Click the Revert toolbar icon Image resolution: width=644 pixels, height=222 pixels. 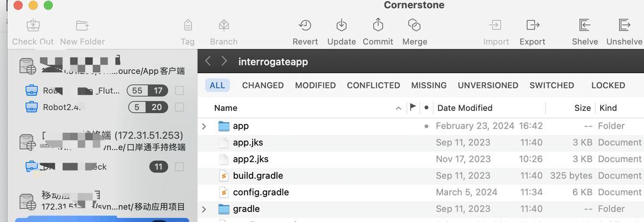(x=305, y=26)
